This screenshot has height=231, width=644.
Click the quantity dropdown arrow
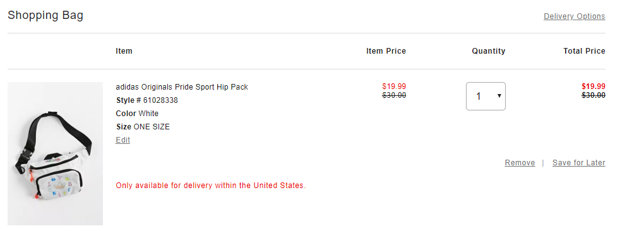click(x=499, y=96)
